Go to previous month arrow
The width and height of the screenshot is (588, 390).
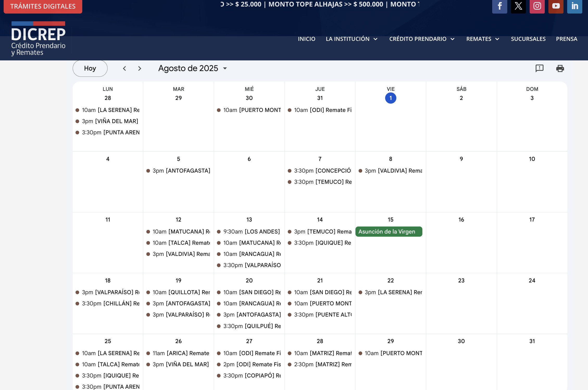tap(124, 68)
